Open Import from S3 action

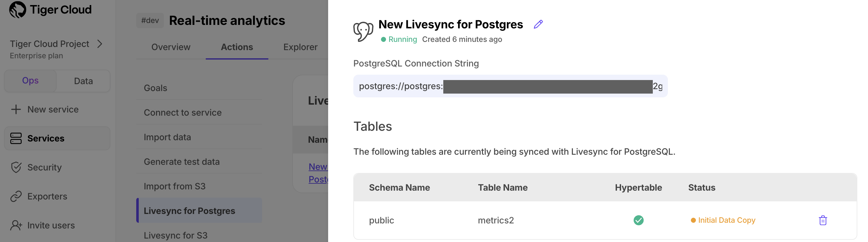click(x=199, y=186)
